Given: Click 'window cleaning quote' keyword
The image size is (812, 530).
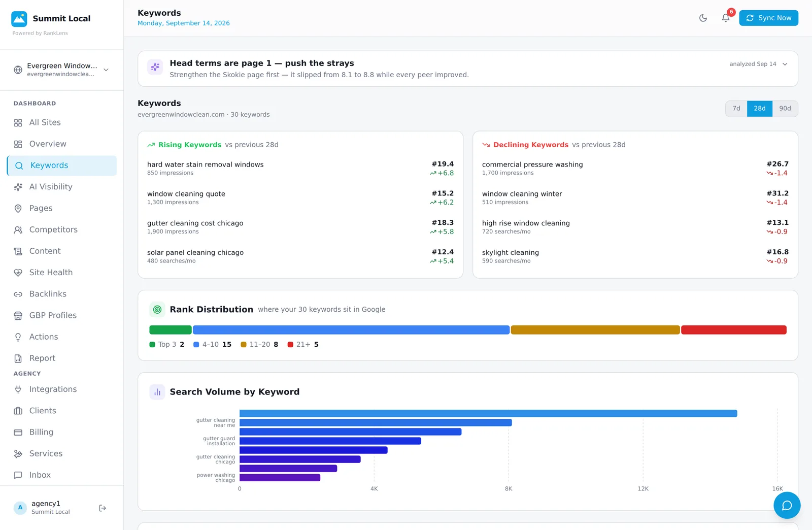Looking at the screenshot, I should tap(186, 194).
